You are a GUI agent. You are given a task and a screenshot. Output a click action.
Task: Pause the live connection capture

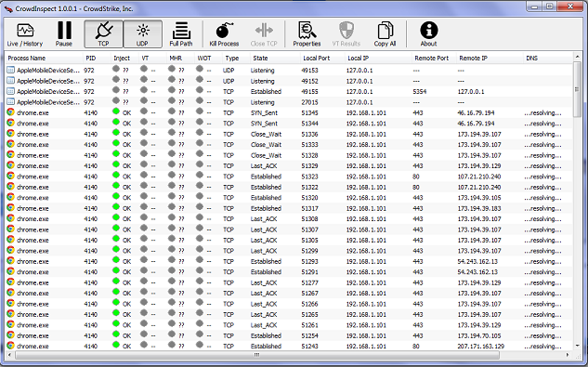[64, 34]
